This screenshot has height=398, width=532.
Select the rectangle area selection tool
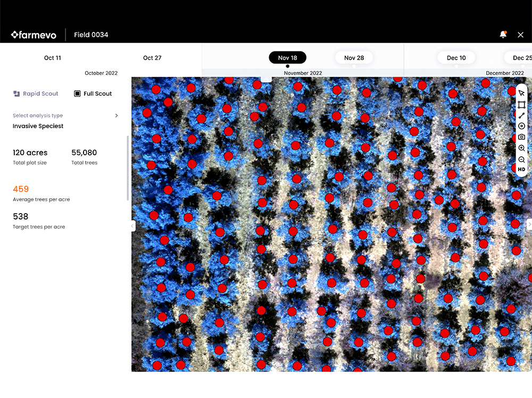pyautogui.click(x=521, y=105)
